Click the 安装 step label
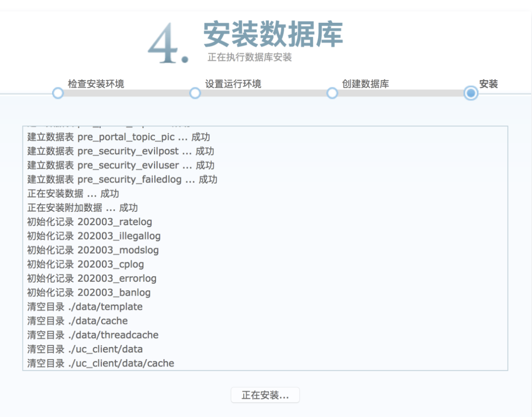The width and height of the screenshot is (532, 417). click(488, 84)
